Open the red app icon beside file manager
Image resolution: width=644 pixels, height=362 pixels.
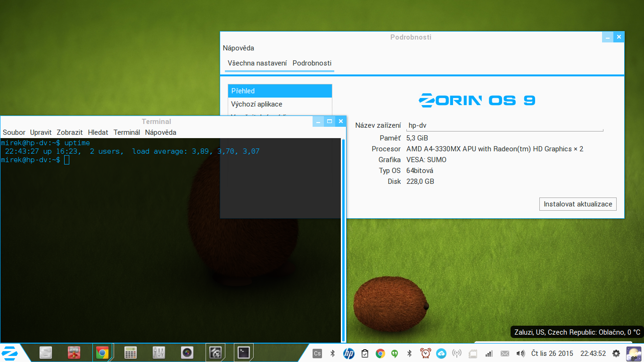coord(74,353)
